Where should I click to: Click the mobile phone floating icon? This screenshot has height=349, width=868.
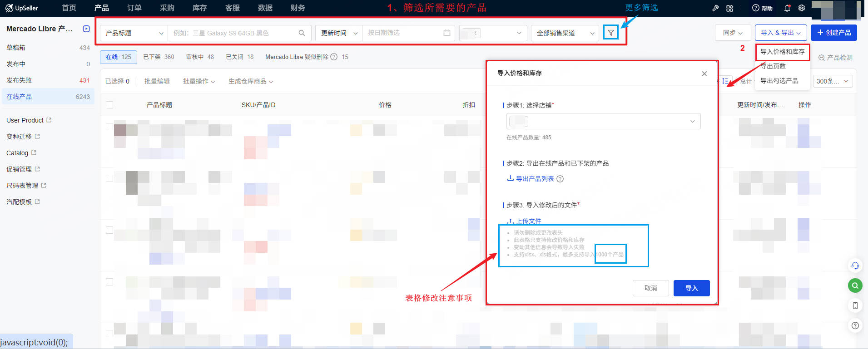tap(855, 305)
